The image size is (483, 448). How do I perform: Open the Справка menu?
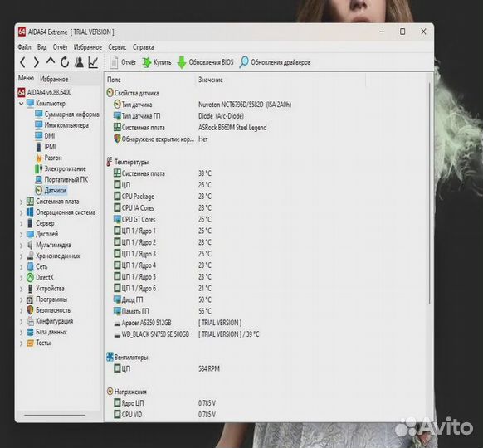144,47
